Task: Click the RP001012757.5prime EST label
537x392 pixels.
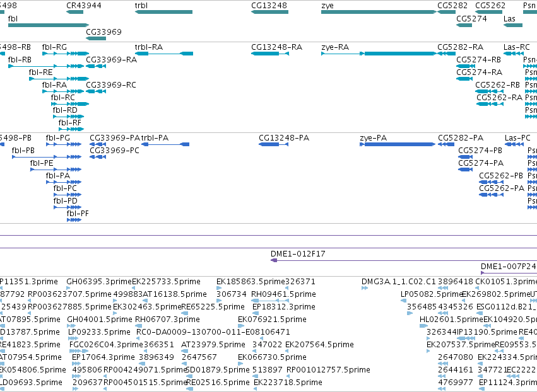Action: click(328, 370)
